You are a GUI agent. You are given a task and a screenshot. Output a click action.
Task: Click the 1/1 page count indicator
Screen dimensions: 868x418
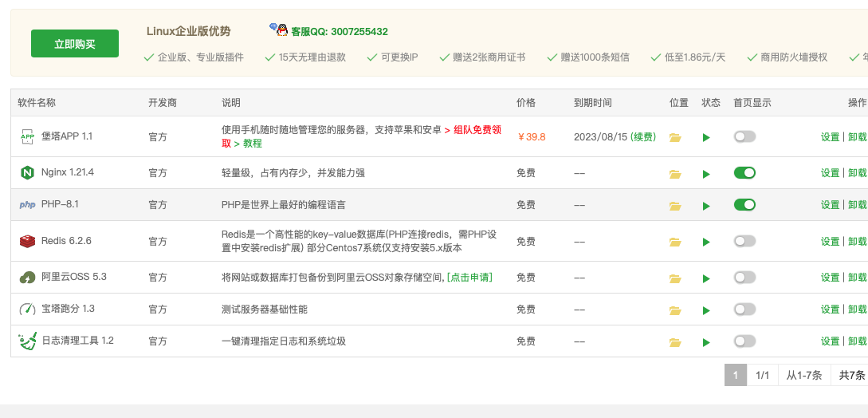coord(762,375)
